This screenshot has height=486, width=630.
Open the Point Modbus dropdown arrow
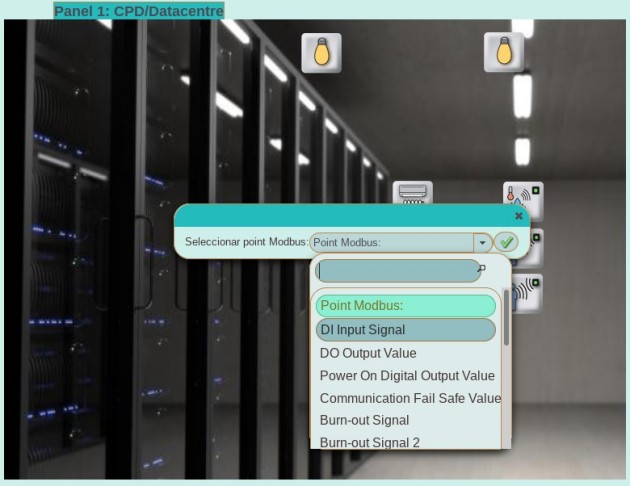483,243
